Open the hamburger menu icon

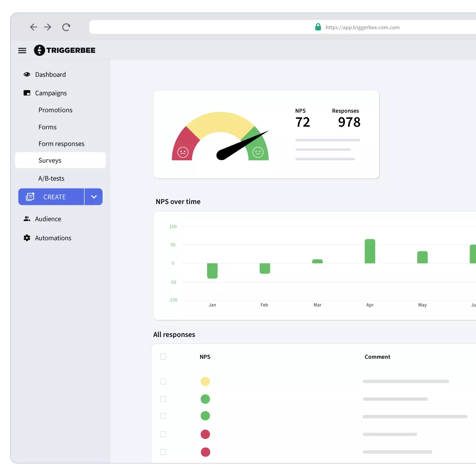pyautogui.click(x=22, y=51)
